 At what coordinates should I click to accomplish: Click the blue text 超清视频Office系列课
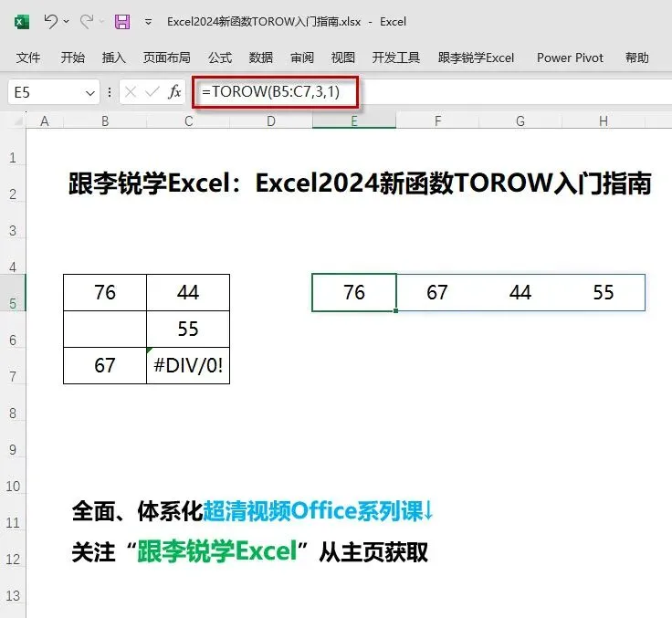tap(312, 510)
